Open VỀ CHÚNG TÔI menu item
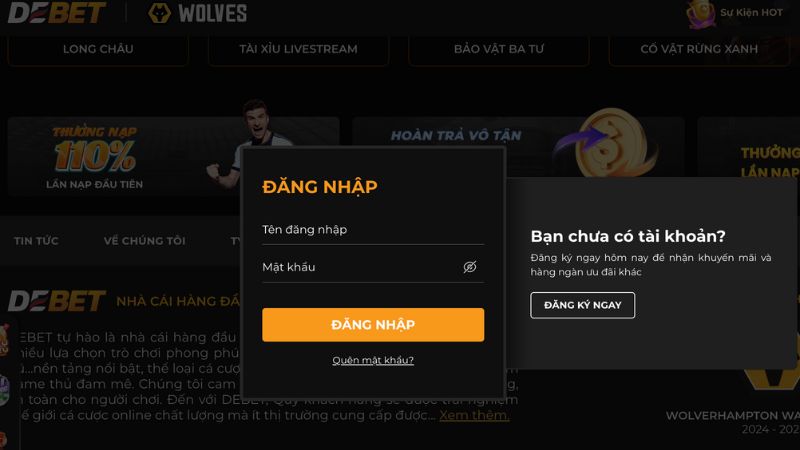 click(x=145, y=241)
